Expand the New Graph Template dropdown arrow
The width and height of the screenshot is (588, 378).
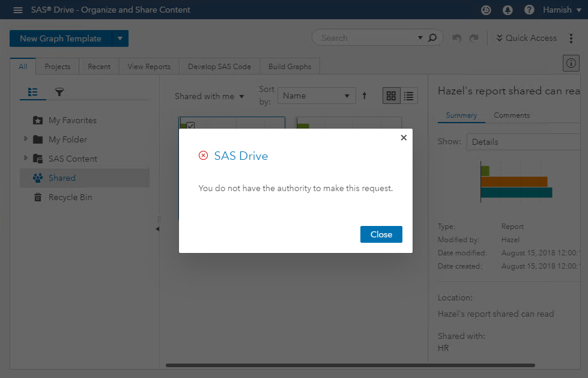pyautogui.click(x=120, y=38)
